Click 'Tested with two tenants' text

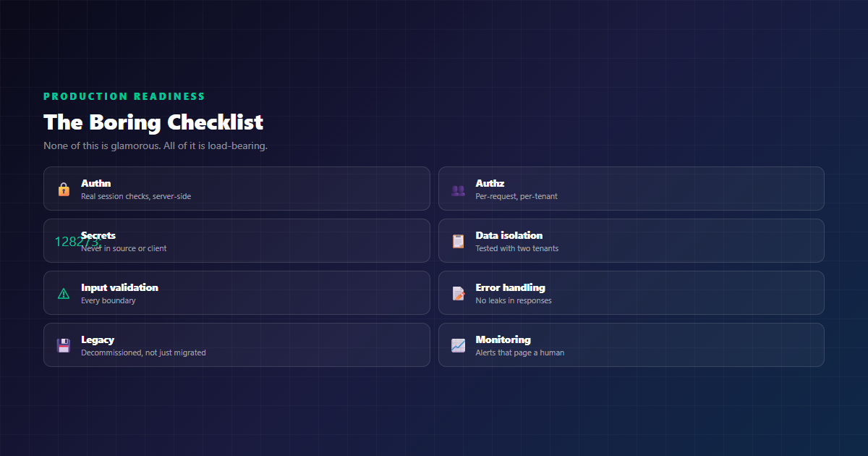pos(517,248)
